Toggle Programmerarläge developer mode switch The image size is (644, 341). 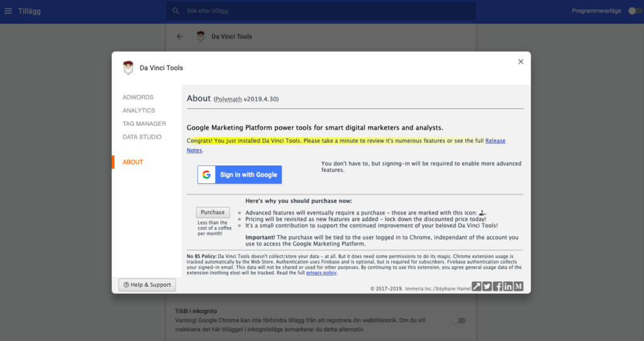click(635, 11)
